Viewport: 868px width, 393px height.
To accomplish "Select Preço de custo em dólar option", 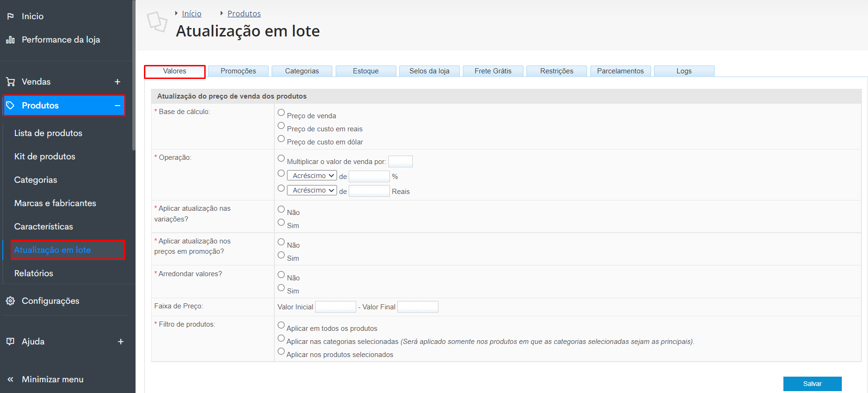I will point(281,139).
